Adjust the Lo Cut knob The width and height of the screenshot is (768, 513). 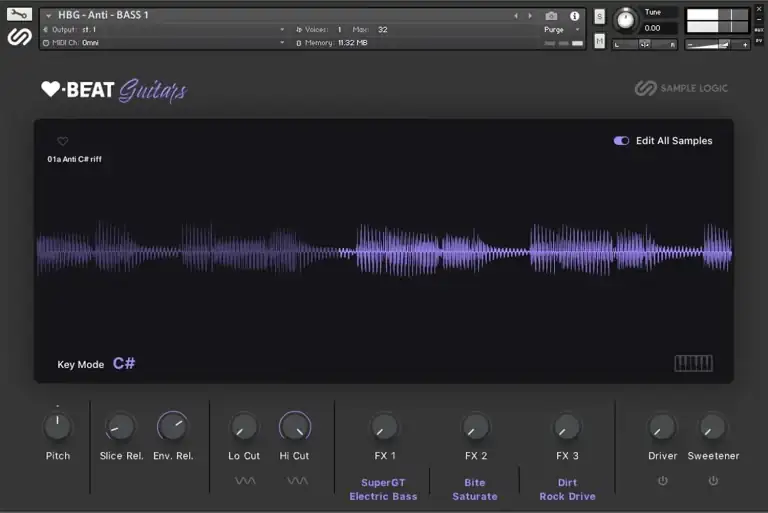[243, 427]
